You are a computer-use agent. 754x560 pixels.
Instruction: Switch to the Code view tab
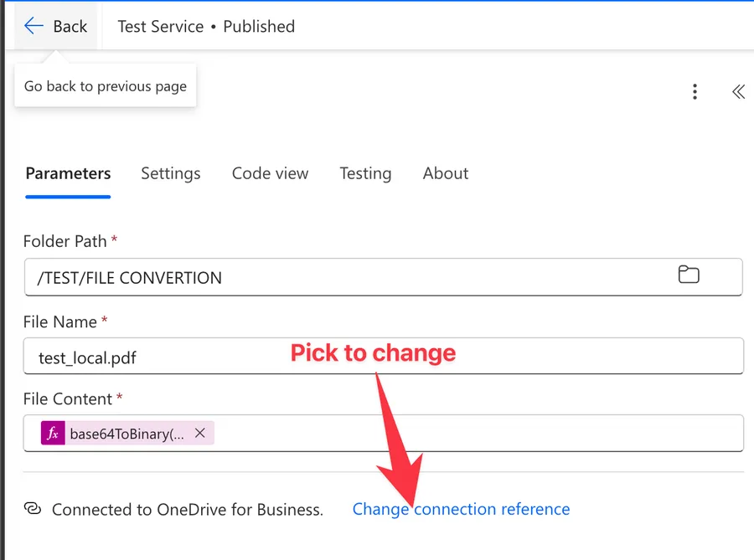point(270,173)
